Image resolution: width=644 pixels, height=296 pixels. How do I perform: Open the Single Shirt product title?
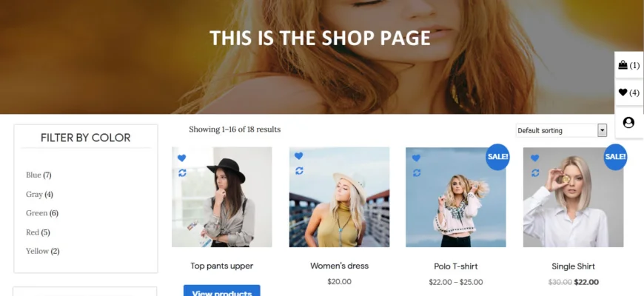click(x=574, y=266)
